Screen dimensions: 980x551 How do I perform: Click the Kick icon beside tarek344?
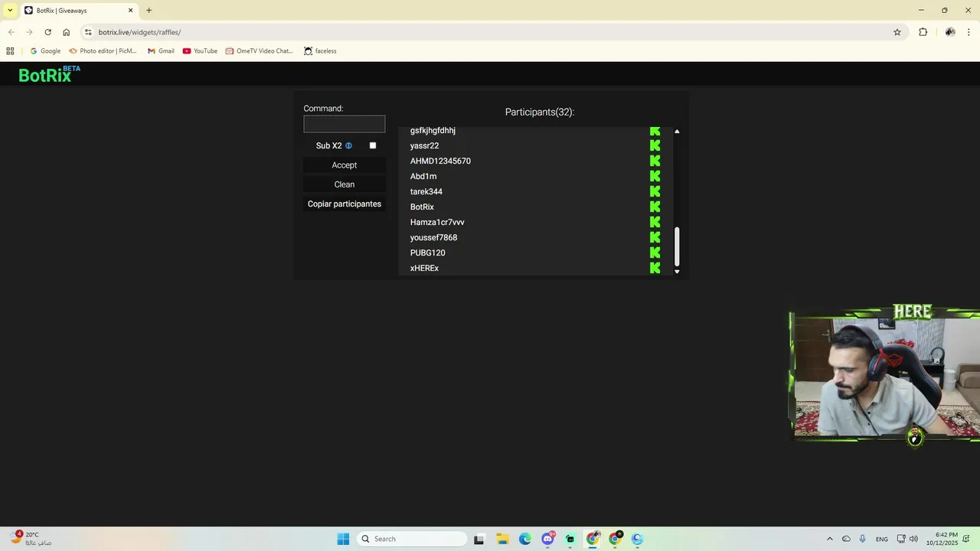coord(655,191)
